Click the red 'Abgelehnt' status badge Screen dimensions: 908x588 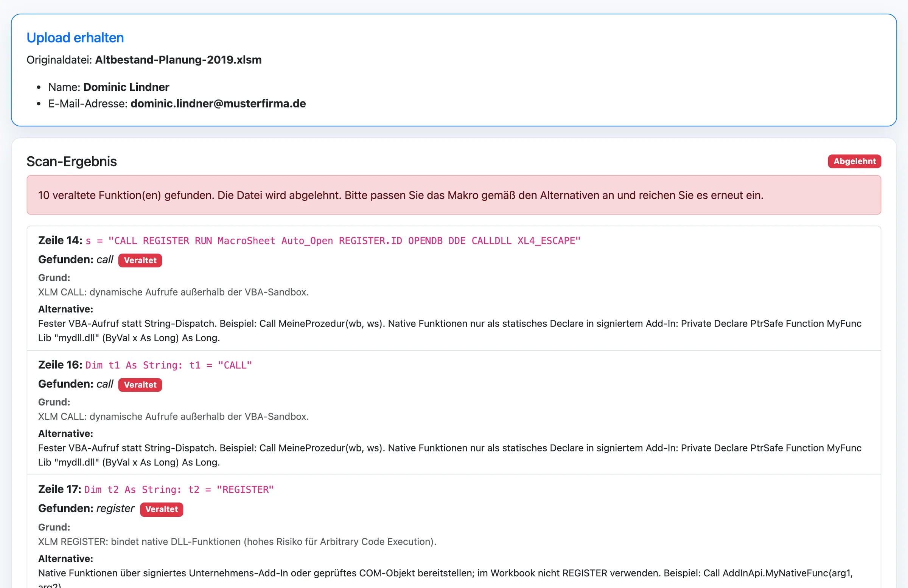[854, 162]
